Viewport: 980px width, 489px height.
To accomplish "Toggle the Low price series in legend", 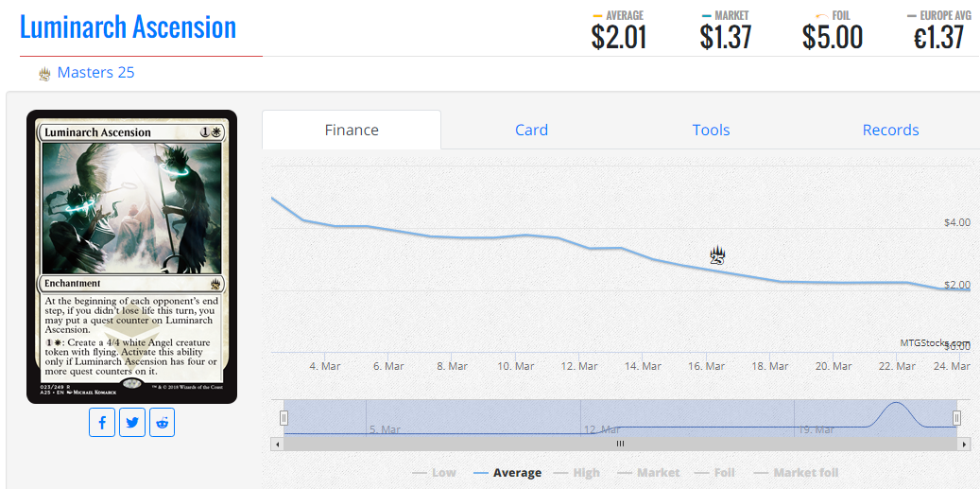I will pos(434,473).
